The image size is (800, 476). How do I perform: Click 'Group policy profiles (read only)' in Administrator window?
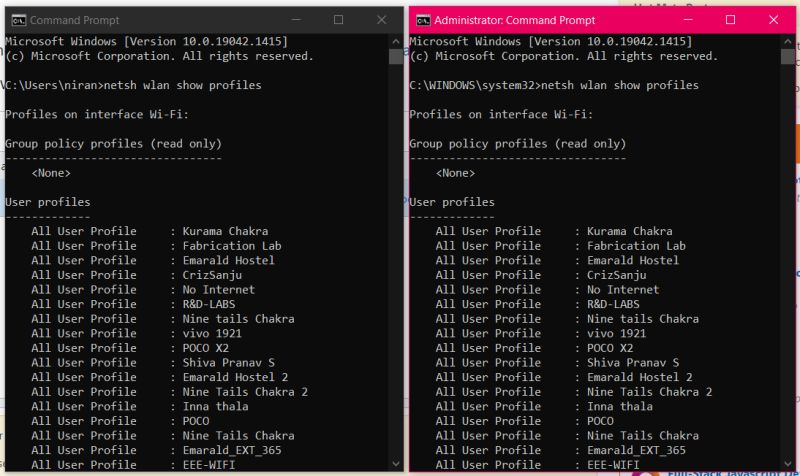(x=518, y=144)
